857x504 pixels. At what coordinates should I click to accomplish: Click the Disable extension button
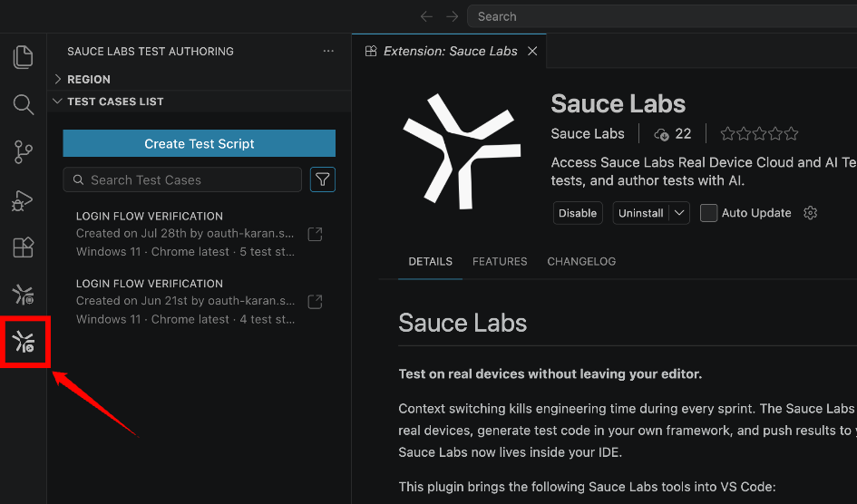pos(578,213)
